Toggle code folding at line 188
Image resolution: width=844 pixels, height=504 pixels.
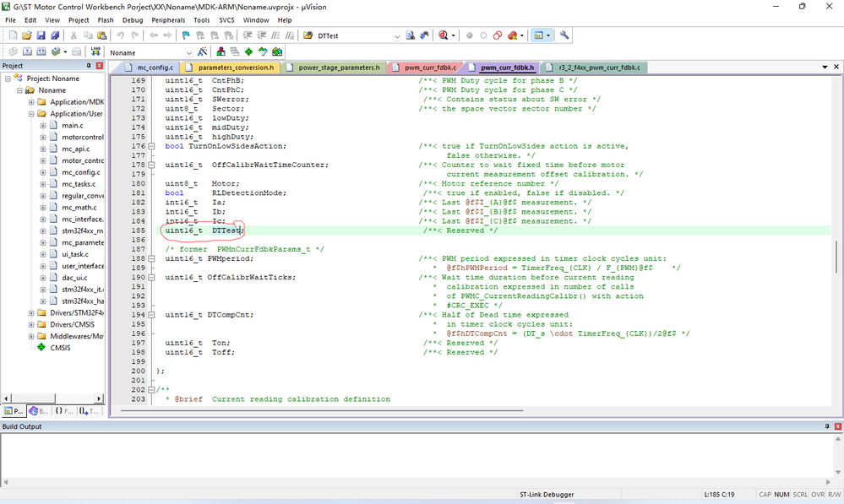click(x=151, y=258)
